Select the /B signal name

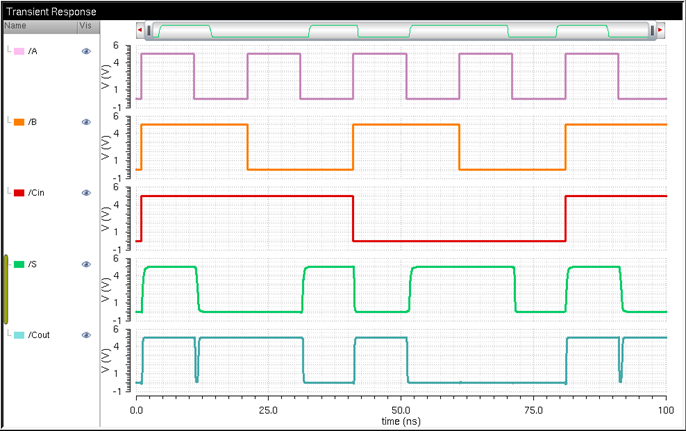click(33, 122)
